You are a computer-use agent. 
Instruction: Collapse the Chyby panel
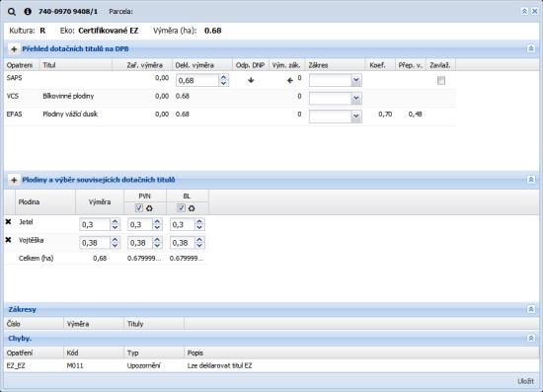531,339
